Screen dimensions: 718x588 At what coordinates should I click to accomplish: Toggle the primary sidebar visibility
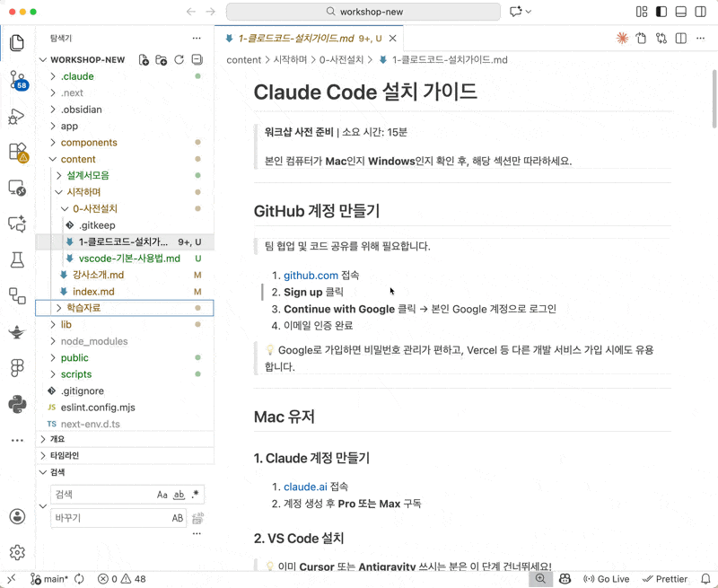(661, 12)
